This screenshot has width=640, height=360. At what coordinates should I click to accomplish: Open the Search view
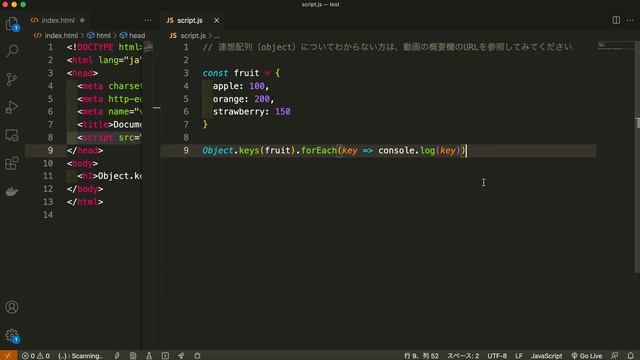click(x=12, y=51)
